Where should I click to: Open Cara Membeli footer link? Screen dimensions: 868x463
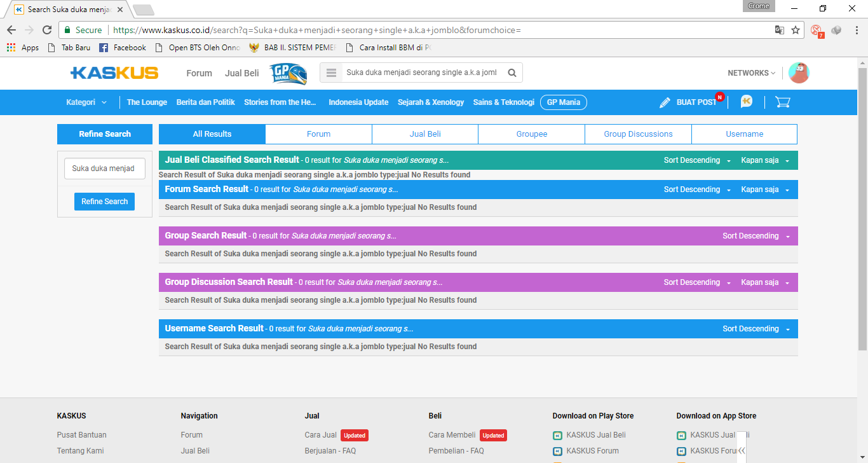(x=452, y=435)
